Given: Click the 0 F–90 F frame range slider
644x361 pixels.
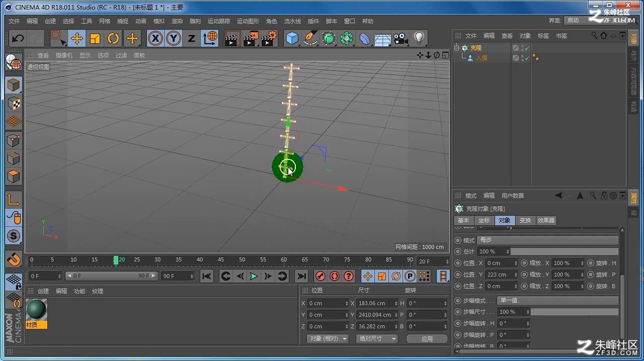Looking at the screenshot, I should [x=111, y=276].
